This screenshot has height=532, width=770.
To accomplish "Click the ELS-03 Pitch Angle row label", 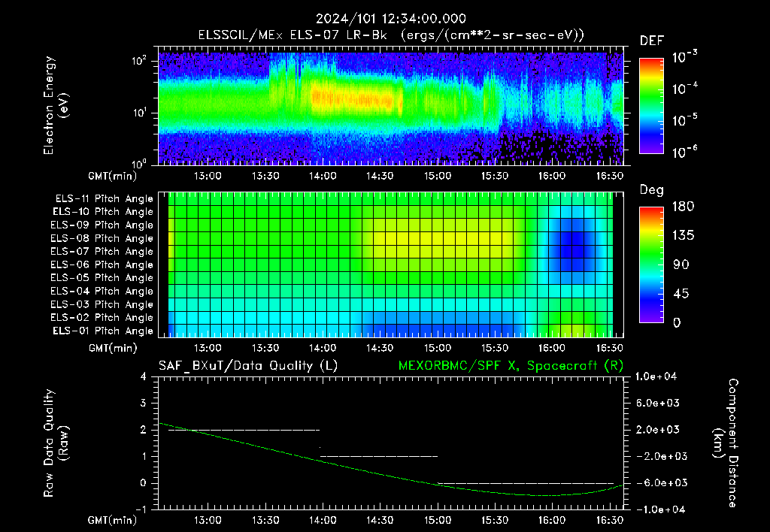I will click(x=102, y=304).
